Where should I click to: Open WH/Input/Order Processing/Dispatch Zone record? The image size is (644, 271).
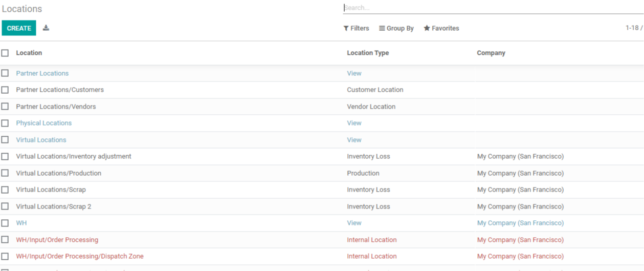coord(80,256)
